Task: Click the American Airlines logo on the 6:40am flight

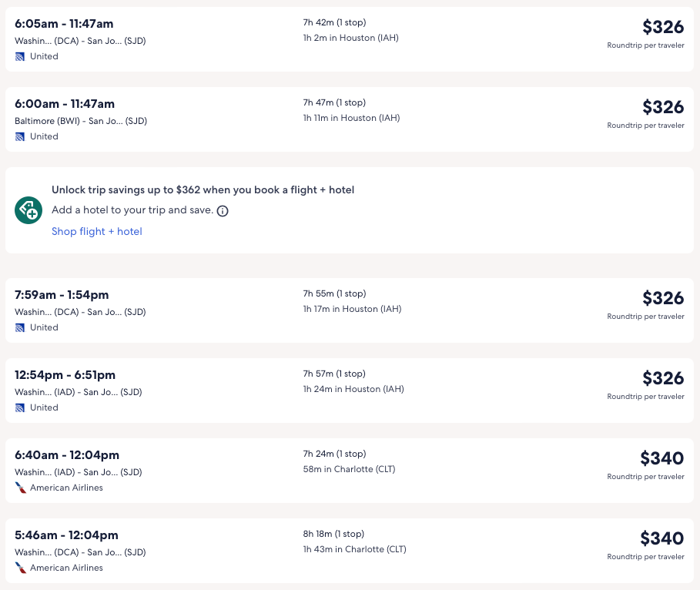Action: coord(21,488)
